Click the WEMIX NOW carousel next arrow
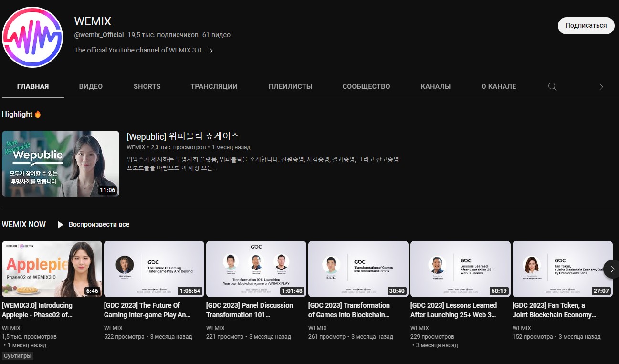The height and width of the screenshot is (364, 619). (x=612, y=269)
